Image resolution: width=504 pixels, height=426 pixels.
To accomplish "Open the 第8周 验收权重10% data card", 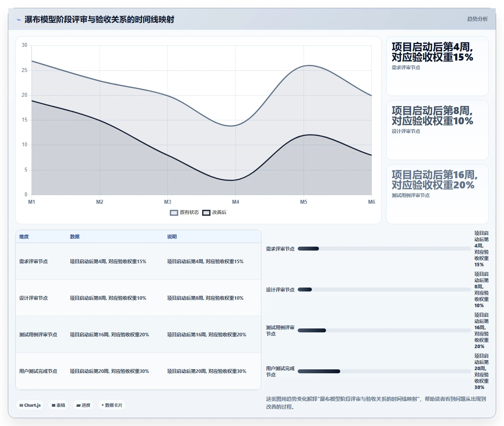I will click(437, 130).
